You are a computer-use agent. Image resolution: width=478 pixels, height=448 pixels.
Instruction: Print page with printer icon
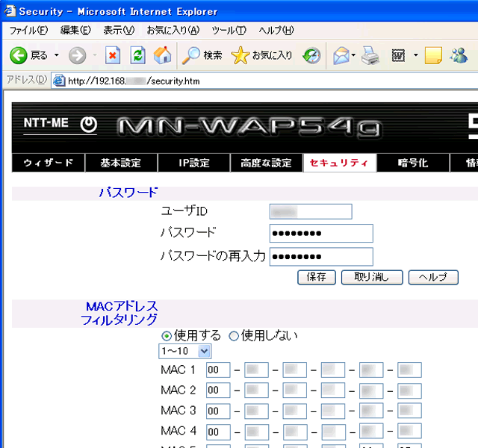(370, 55)
